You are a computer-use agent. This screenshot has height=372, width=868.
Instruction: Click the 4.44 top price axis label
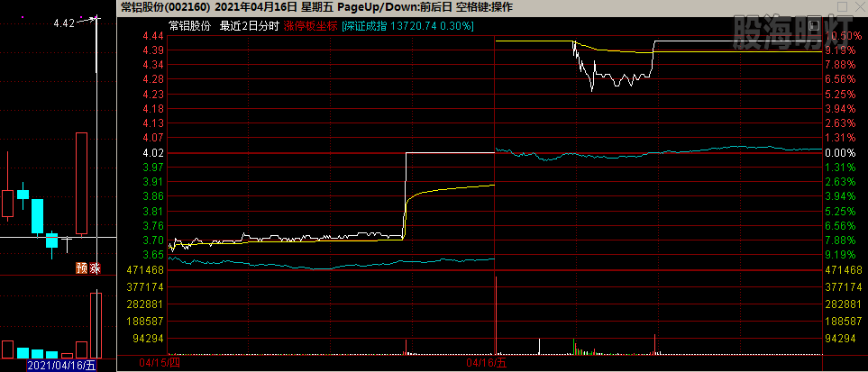(152, 36)
